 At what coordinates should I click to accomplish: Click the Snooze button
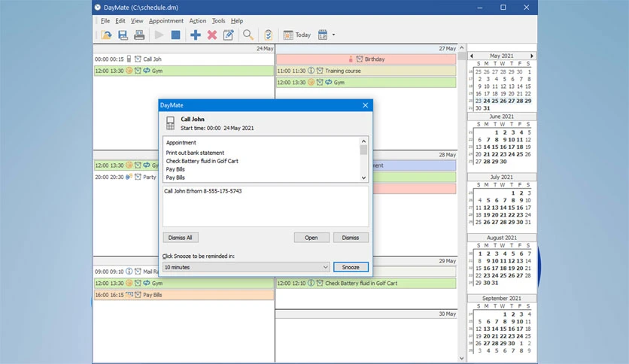(351, 267)
